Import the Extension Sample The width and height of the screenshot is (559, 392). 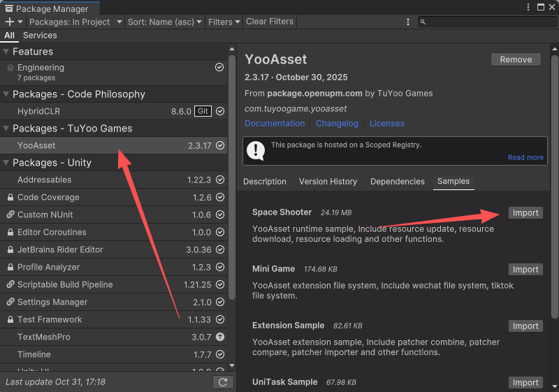point(525,326)
